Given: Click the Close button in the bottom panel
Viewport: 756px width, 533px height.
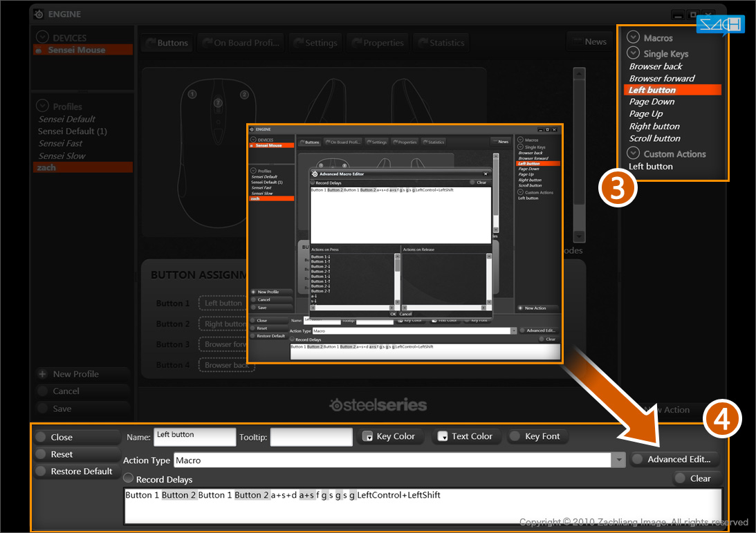Looking at the screenshot, I should pos(78,437).
